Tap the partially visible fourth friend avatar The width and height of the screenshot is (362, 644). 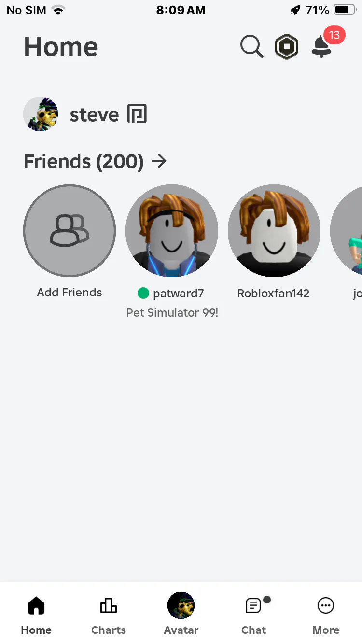[346, 231]
